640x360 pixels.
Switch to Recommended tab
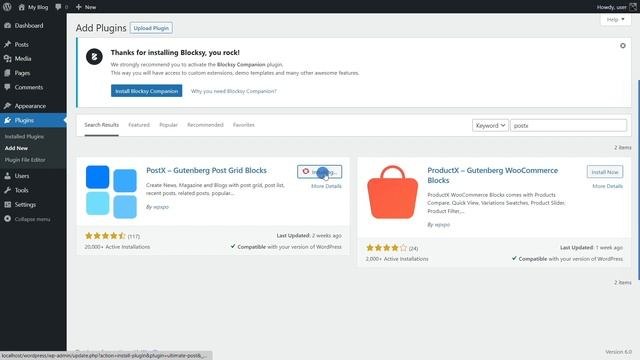(x=205, y=125)
